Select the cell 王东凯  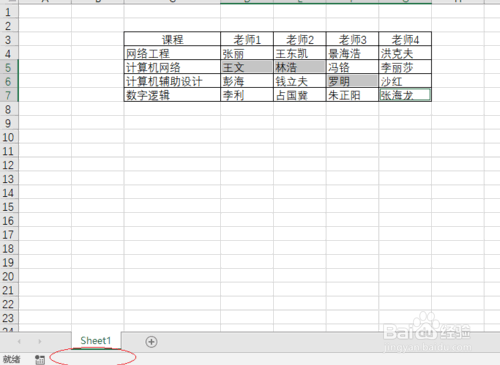300,53
